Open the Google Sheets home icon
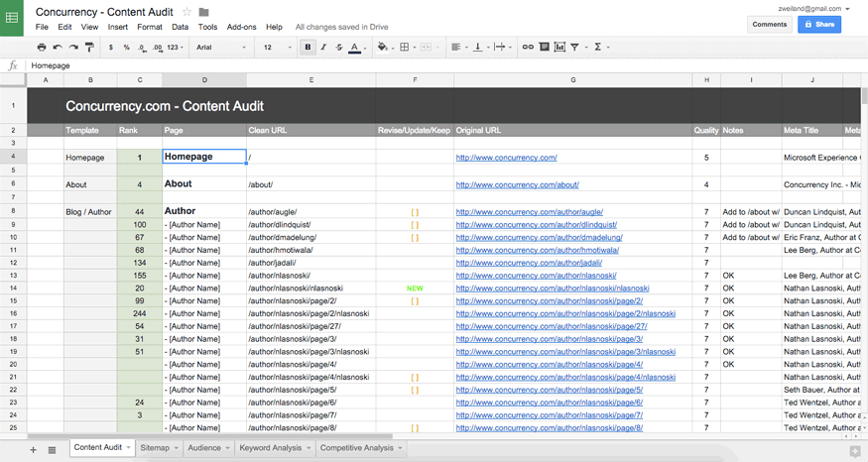This screenshot has width=868, height=462. [12, 18]
